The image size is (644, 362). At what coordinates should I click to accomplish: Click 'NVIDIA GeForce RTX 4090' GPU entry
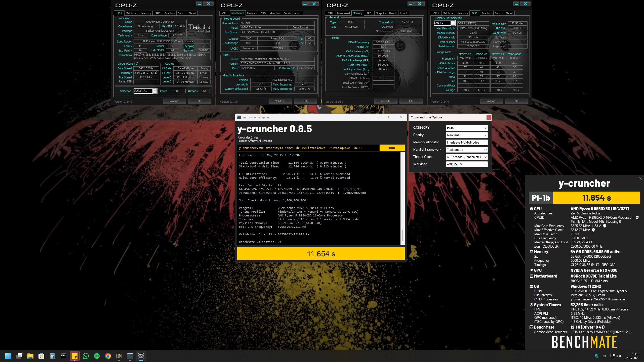click(594, 270)
